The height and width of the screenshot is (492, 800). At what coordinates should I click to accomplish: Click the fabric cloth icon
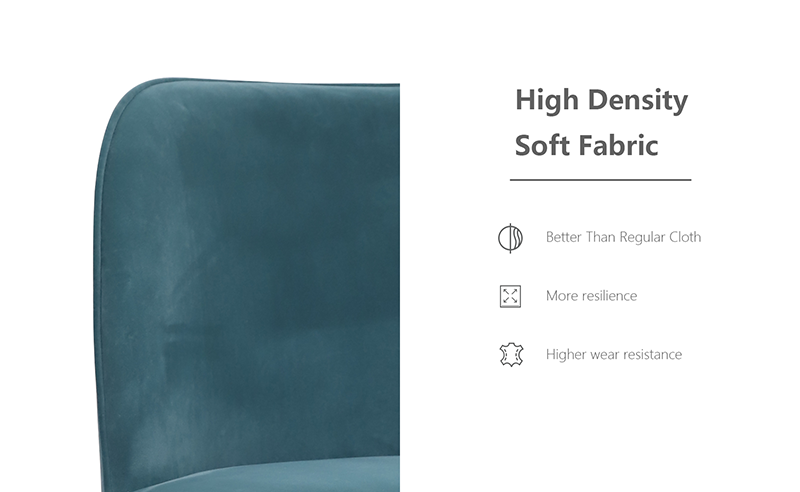point(510,238)
